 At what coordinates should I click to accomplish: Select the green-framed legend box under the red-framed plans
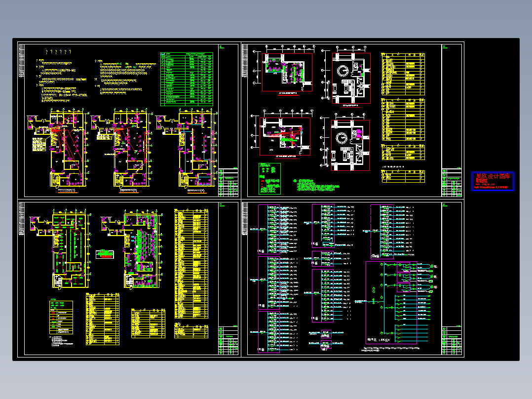click(270, 179)
